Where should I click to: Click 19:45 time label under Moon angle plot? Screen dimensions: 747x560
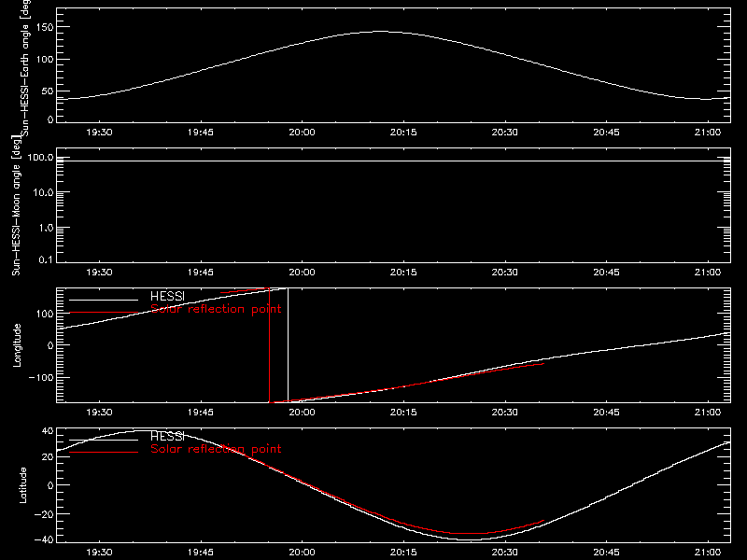coord(201,273)
